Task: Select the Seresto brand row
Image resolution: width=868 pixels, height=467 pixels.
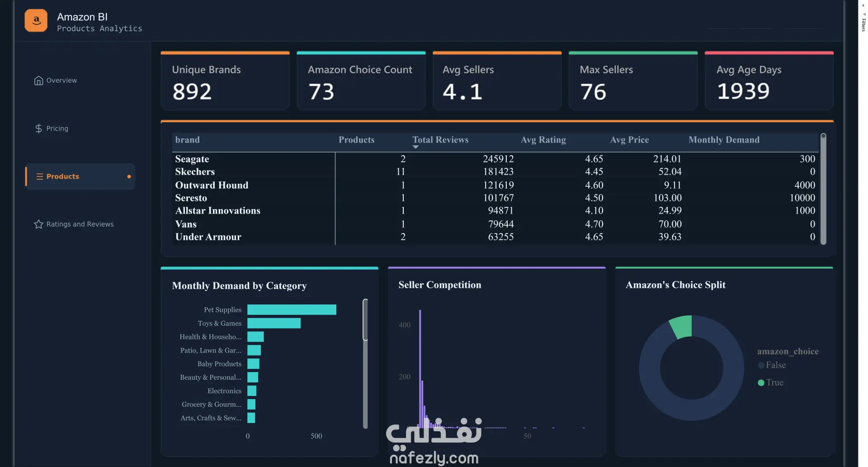Action: tap(495, 198)
